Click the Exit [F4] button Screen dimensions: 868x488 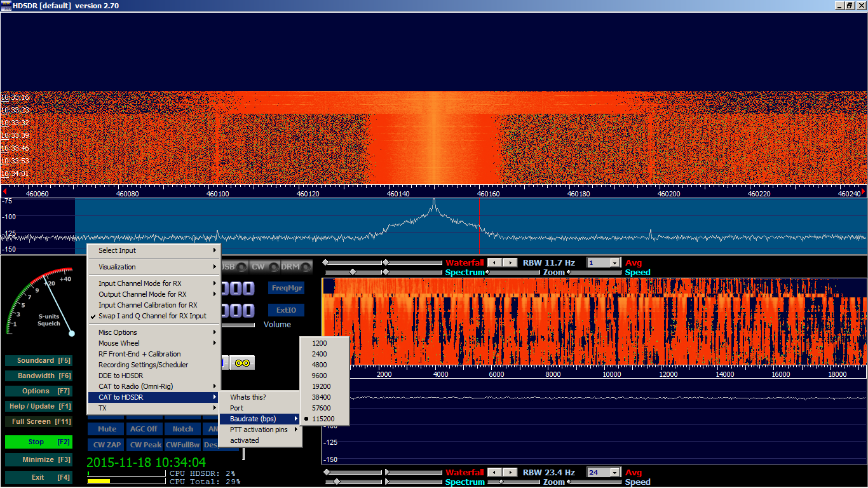click(38, 477)
